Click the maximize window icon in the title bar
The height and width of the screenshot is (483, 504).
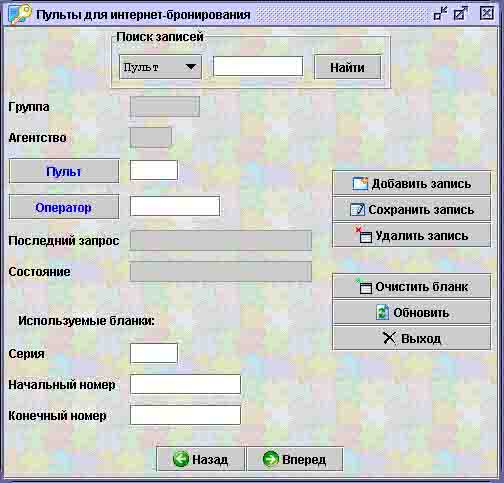(461, 14)
